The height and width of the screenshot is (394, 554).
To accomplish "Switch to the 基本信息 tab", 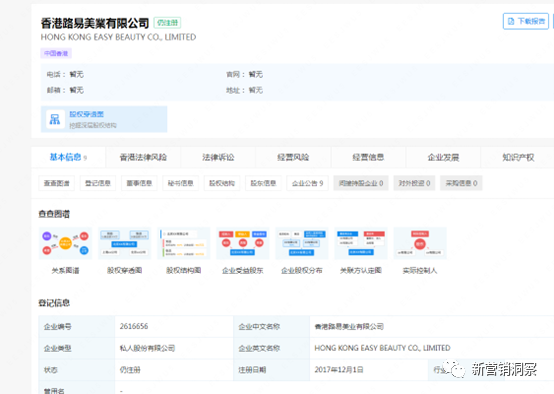I will pyautogui.click(x=68, y=157).
